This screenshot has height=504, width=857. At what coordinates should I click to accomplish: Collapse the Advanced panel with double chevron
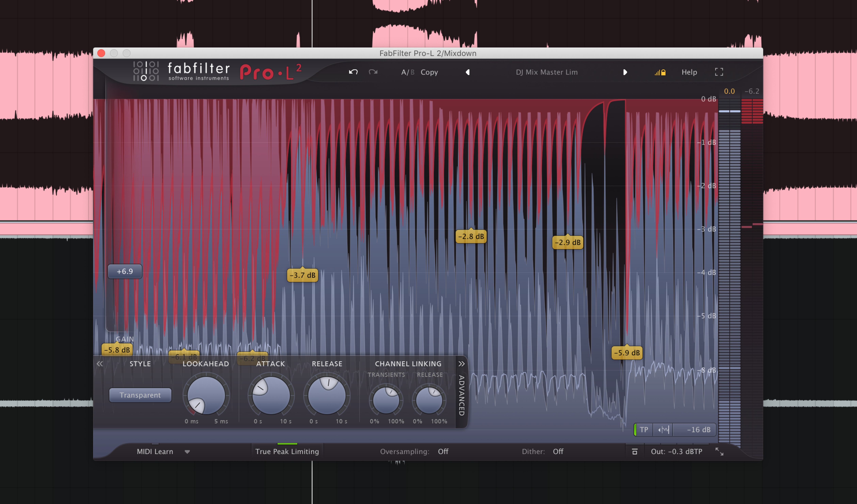click(x=461, y=364)
